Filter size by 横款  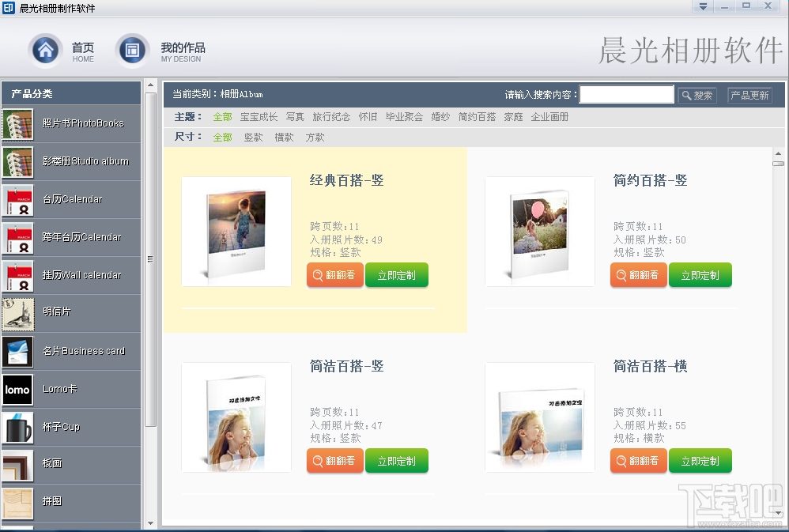click(284, 138)
